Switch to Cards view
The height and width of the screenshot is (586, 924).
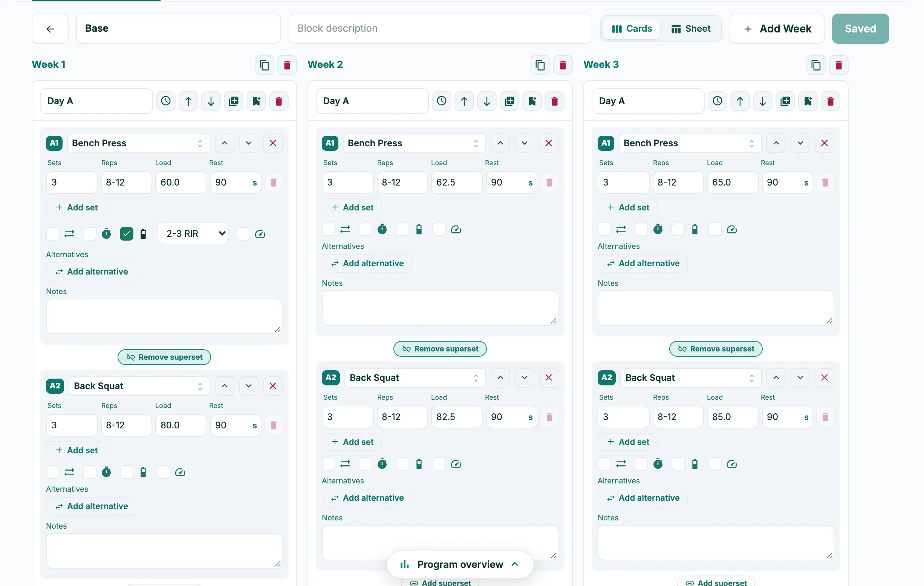pos(632,29)
